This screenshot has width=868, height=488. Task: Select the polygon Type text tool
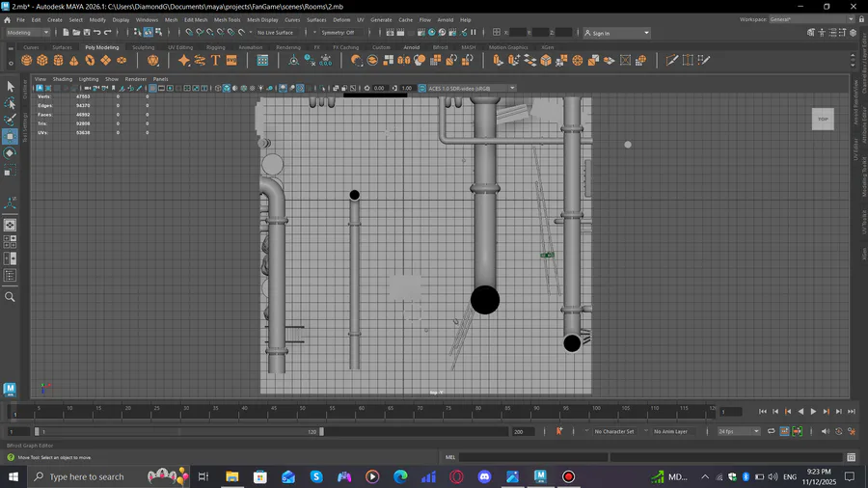[x=215, y=60]
